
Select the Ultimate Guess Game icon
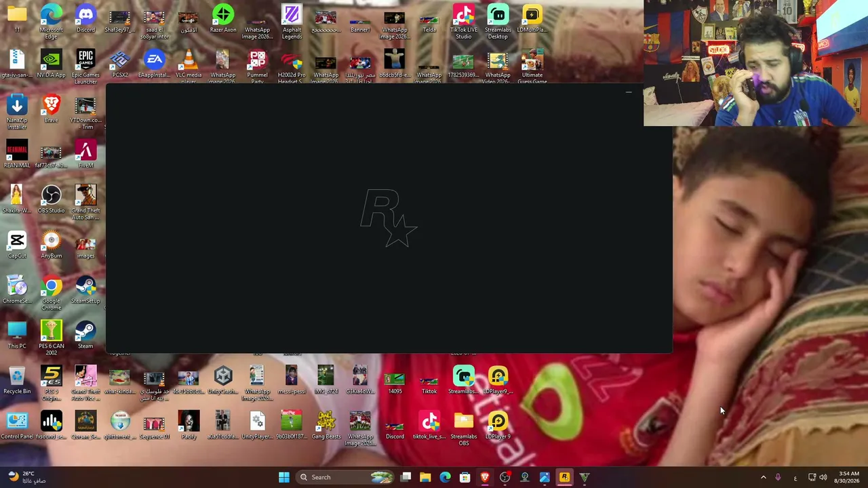tap(532, 66)
